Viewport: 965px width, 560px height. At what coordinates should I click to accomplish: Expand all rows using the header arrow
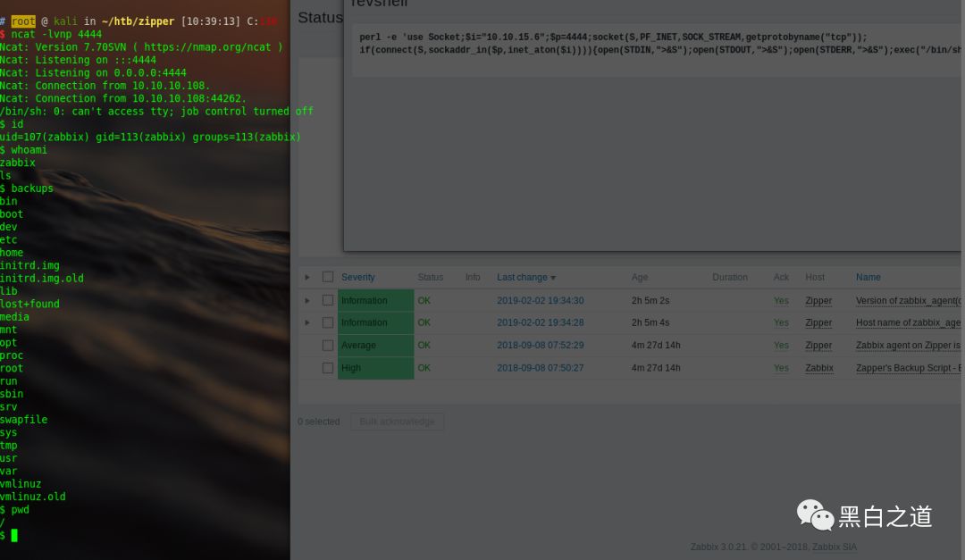pos(307,278)
